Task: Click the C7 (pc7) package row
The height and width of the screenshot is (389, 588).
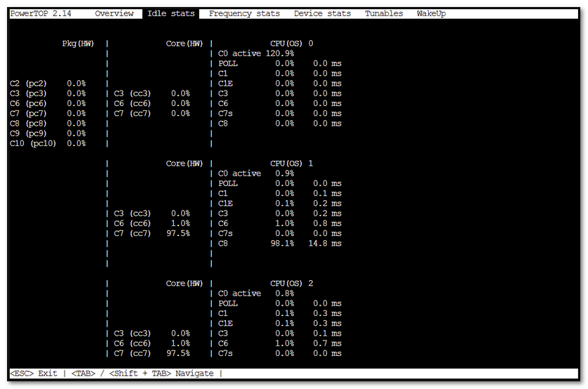Action: click(48, 113)
